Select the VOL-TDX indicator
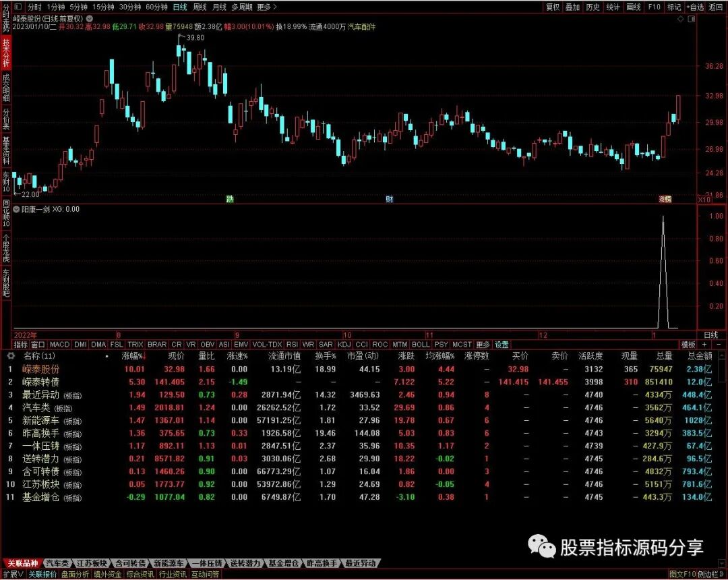 pyautogui.click(x=267, y=345)
